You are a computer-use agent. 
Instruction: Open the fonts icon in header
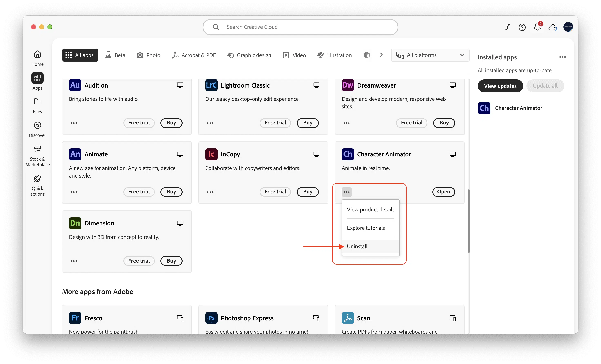508,27
